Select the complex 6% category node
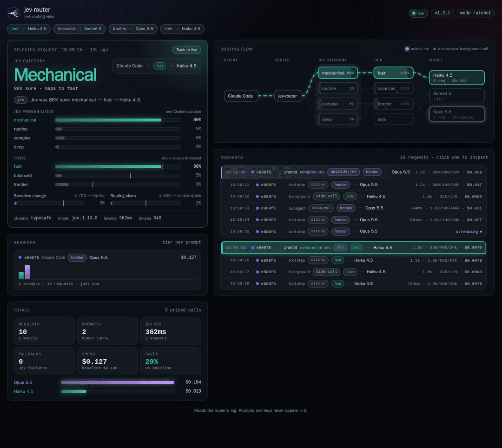 click(338, 104)
